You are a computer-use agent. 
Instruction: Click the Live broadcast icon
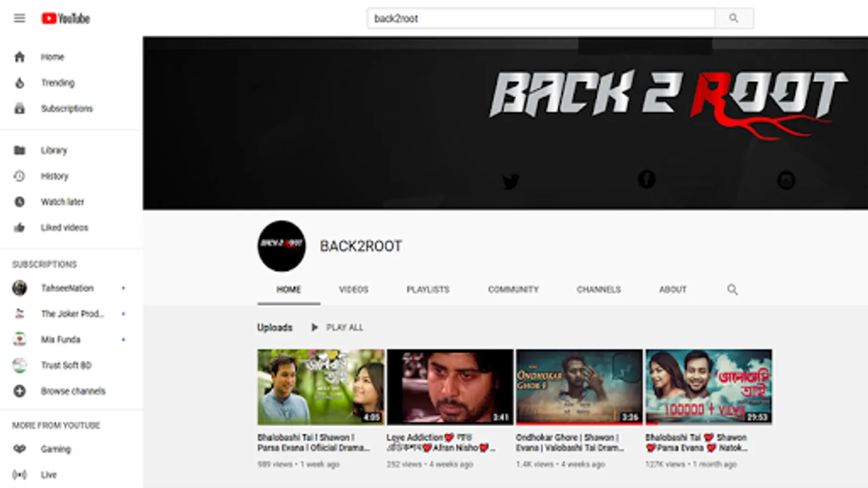click(x=20, y=475)
